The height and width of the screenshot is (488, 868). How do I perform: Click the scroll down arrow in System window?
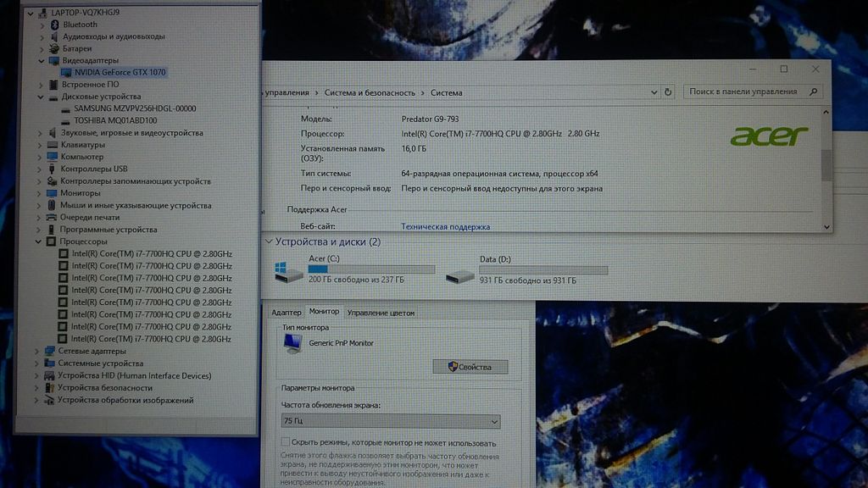point(826,227)
